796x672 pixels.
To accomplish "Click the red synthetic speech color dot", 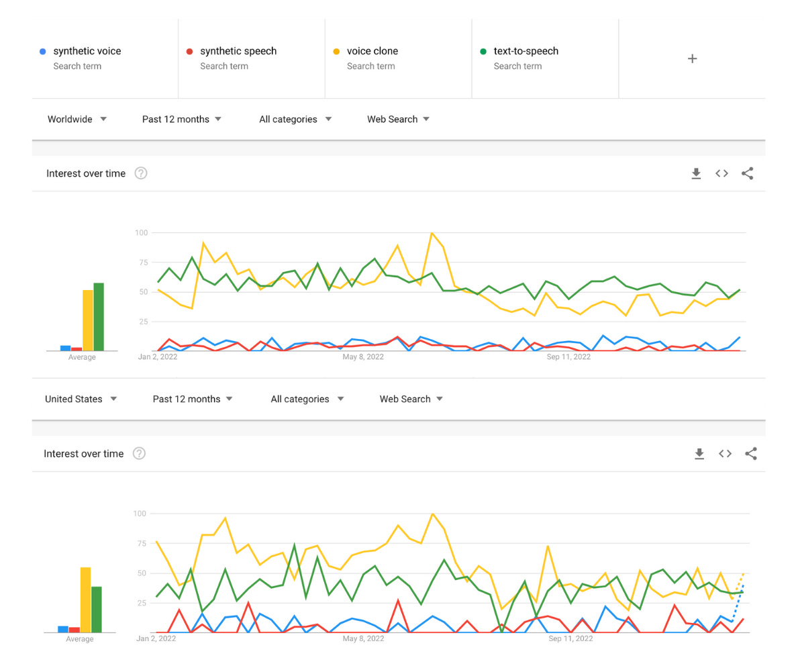I will pyautogui.click(x=189, y=51).
